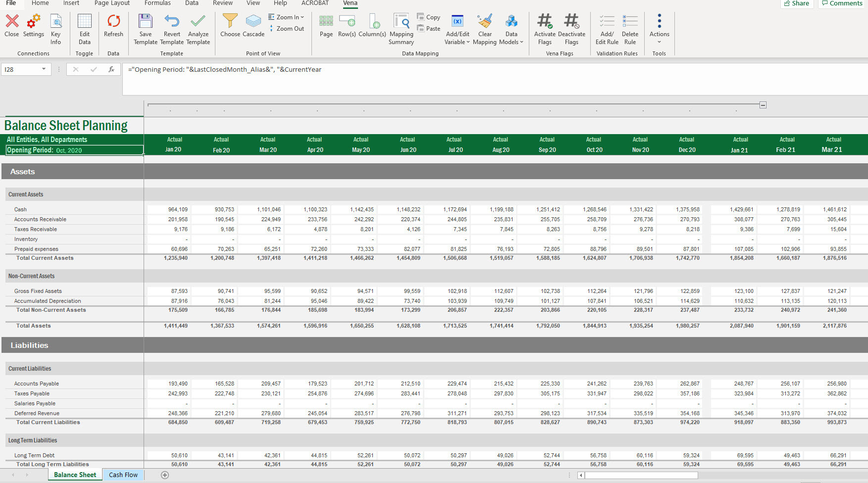Viewport: 868px width, 483px height.
Task: Open the Comments pane button
Action: pos(842,3)
